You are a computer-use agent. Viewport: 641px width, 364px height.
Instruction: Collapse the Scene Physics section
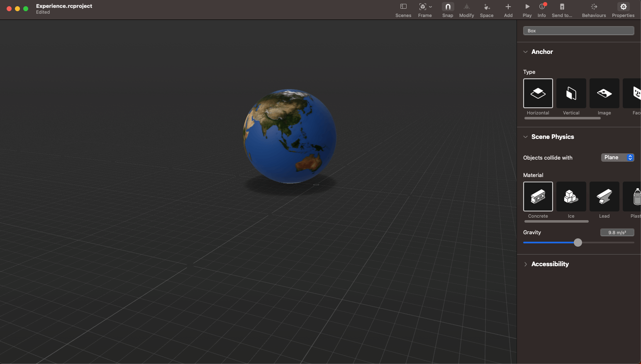526,137
